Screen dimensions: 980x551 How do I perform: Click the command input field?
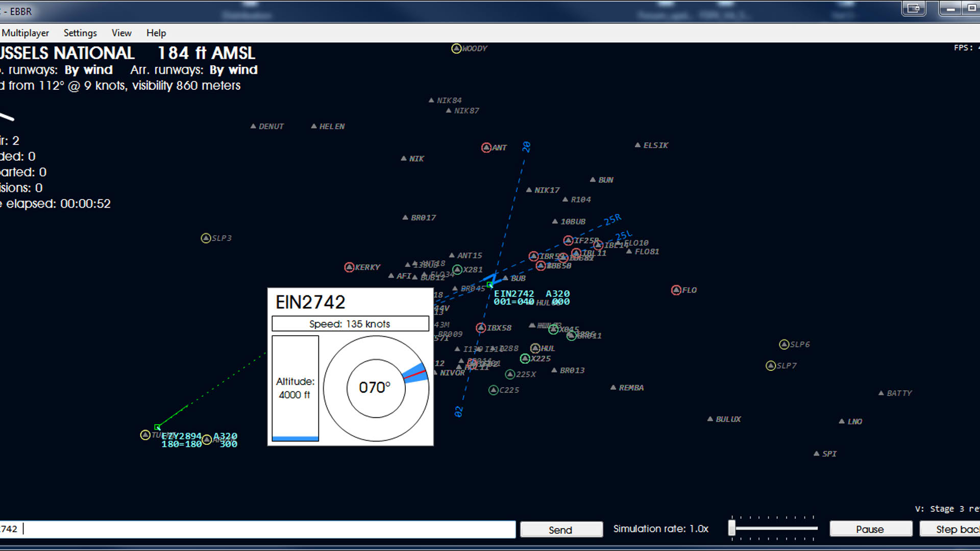[x=257, y=529]
